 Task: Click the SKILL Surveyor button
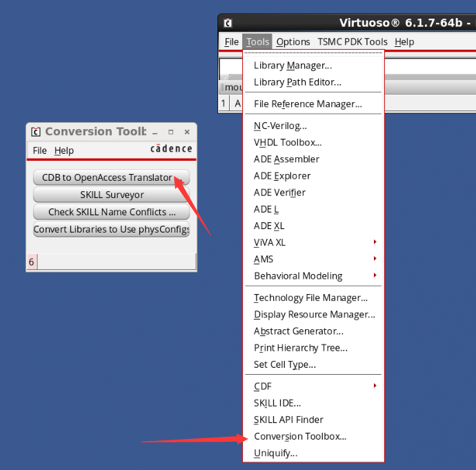pos(111,195)
